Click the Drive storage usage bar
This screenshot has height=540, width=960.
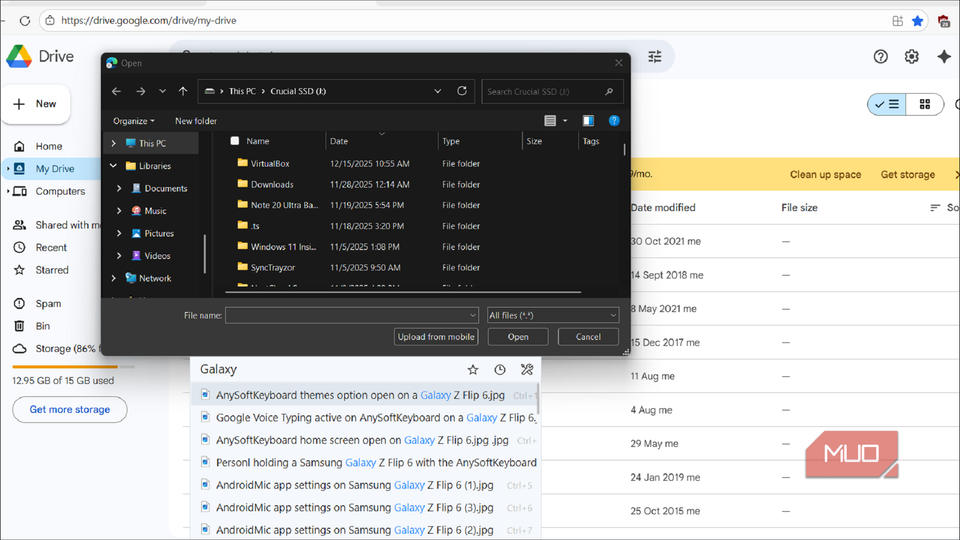73,367
